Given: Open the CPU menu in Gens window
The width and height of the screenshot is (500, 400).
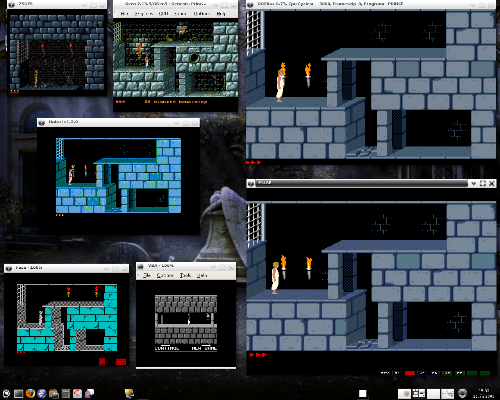Looking at the screenshot, I should 163,14.
